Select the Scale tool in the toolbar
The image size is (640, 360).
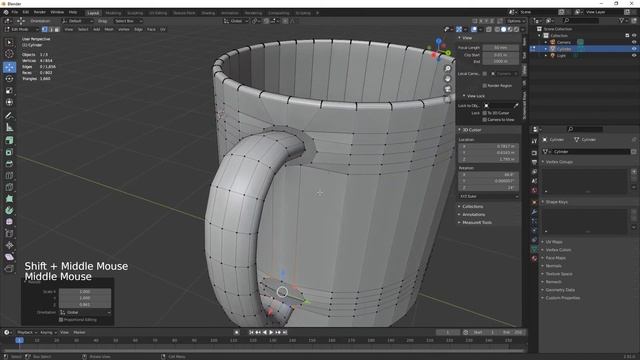click(9, 91)
